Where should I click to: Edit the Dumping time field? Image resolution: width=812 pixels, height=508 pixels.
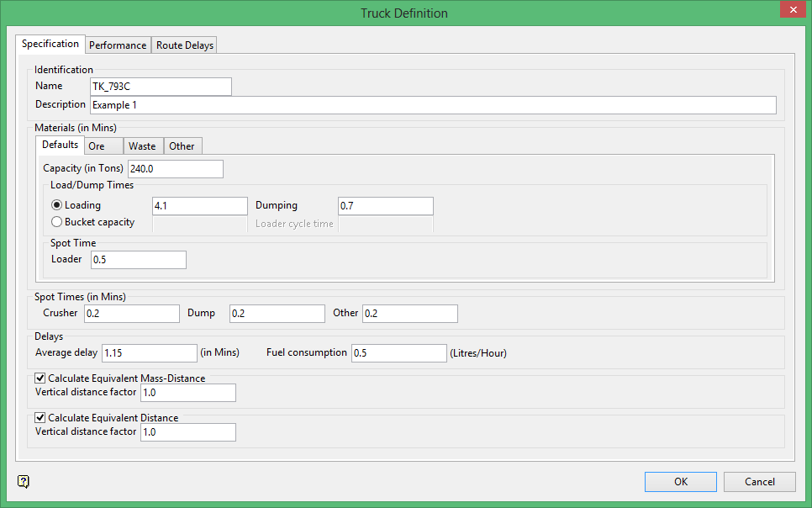click(385, 206)
